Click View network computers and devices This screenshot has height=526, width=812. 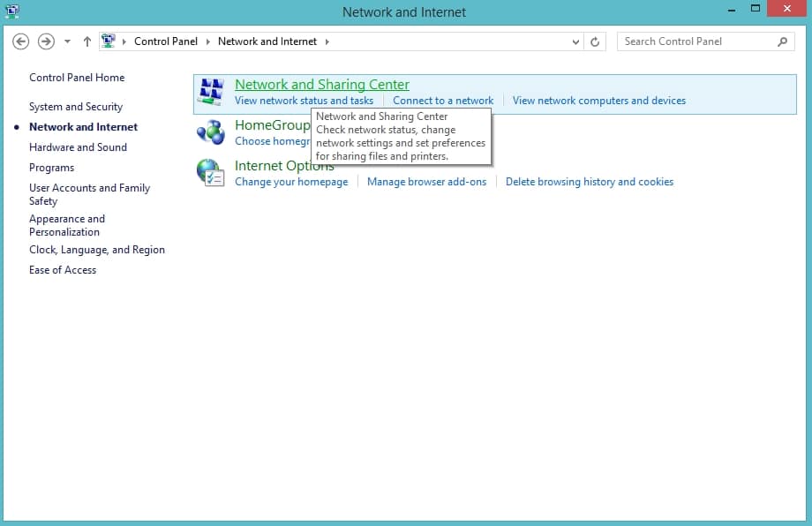coord(599,101)
